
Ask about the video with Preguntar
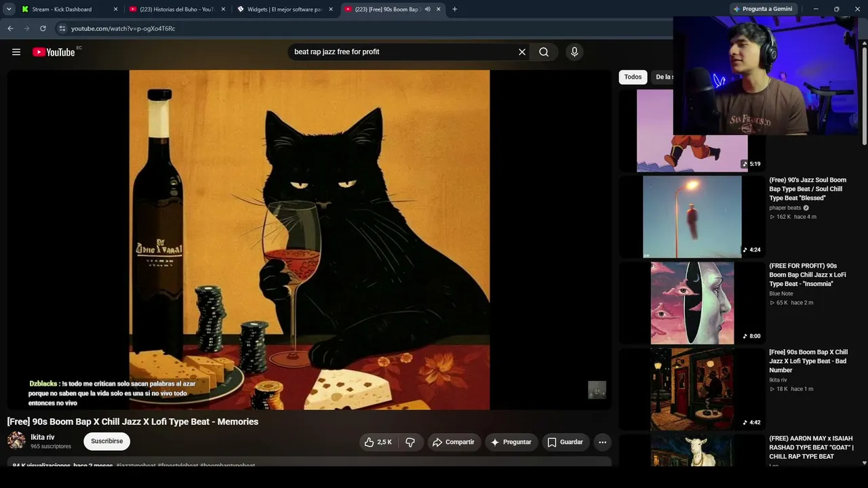pos(511,442)
